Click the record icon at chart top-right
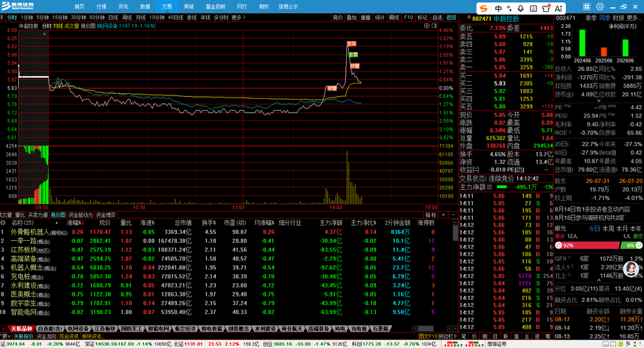Screen dimensions: 644x348 (x=427, y=26)
